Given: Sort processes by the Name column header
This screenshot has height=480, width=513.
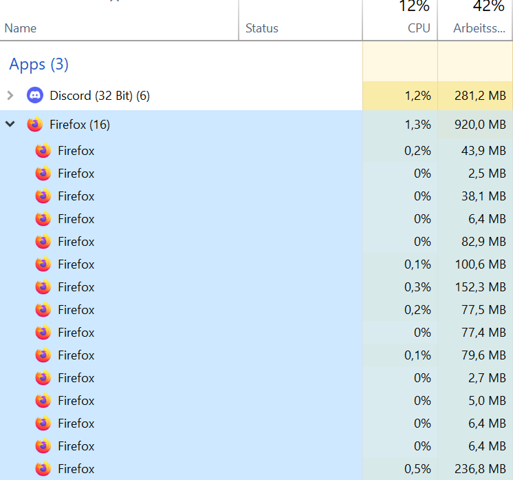Looking at the screenshot, I should (x=20, y=28).
